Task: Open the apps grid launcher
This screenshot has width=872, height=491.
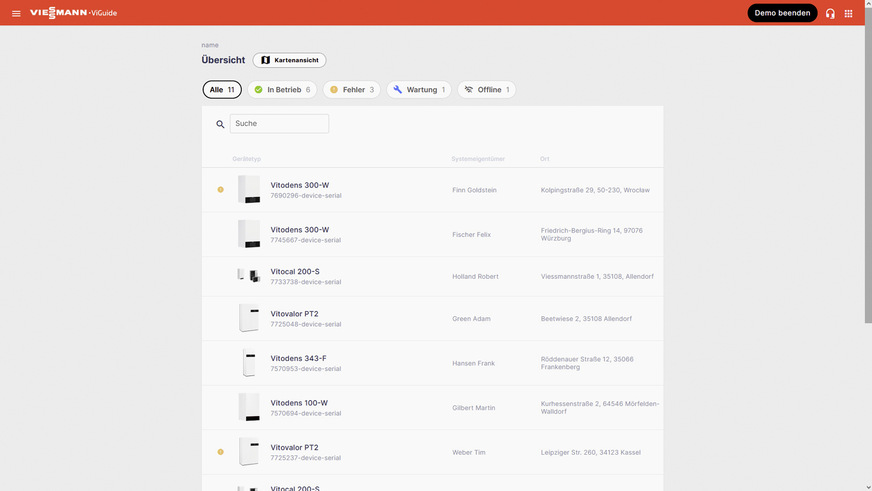Action: (849, 13)
